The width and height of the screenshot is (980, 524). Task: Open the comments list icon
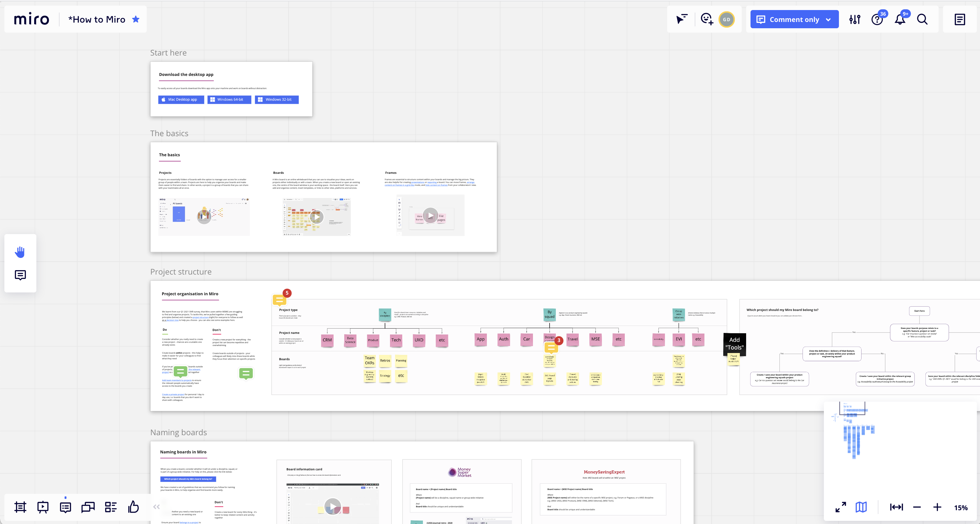(66, 507)
